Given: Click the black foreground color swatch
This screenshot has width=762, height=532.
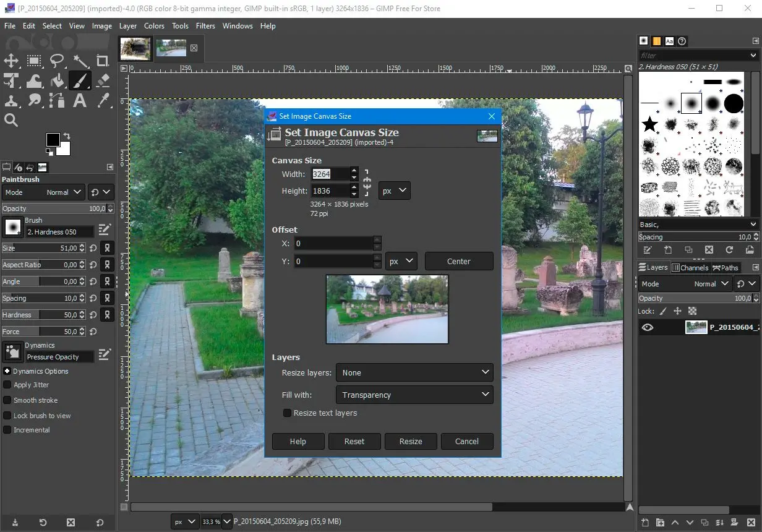Looking at the screenshot, I should 53,140.
